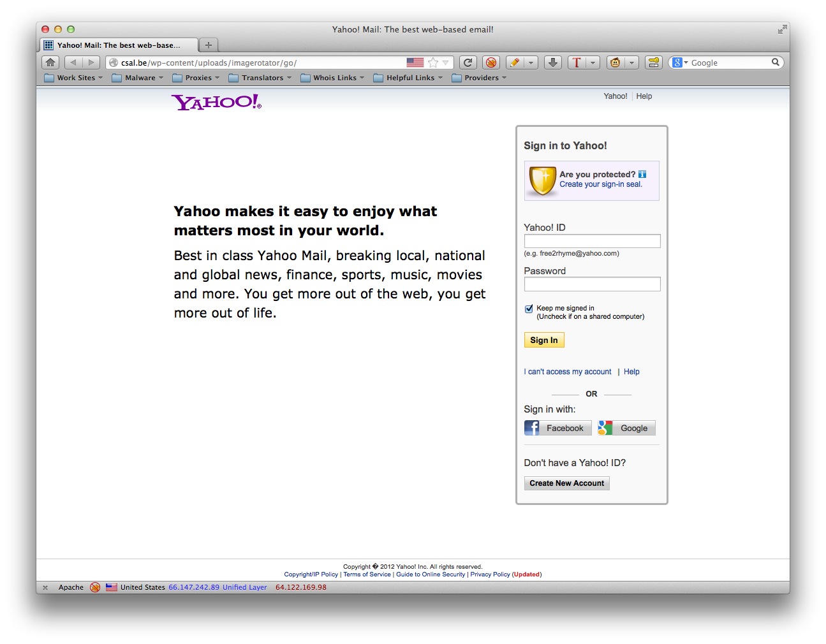
Task: Sign in with the Facebook button
Action: pyautogui.click(x=557, y=428)
